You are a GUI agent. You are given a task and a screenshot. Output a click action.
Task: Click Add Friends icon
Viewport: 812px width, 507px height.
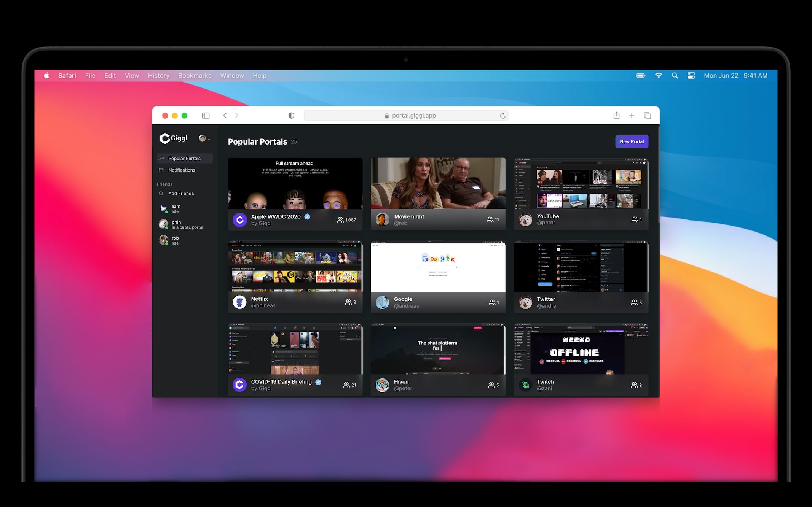pos(163,193)
